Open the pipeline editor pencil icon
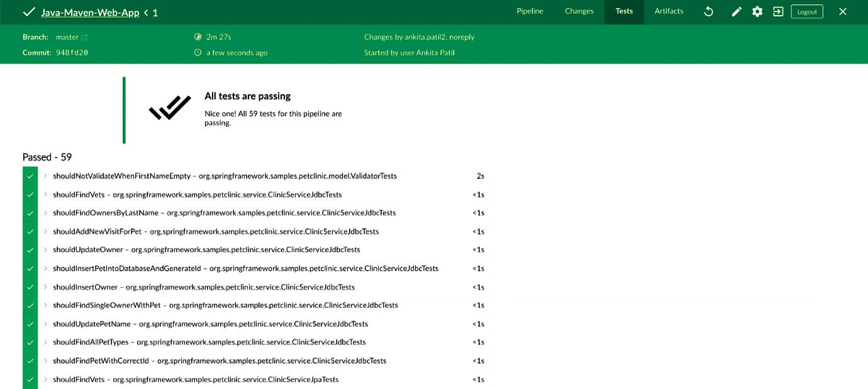This screenshot has height=389, width=868. [x=737, y=11]
